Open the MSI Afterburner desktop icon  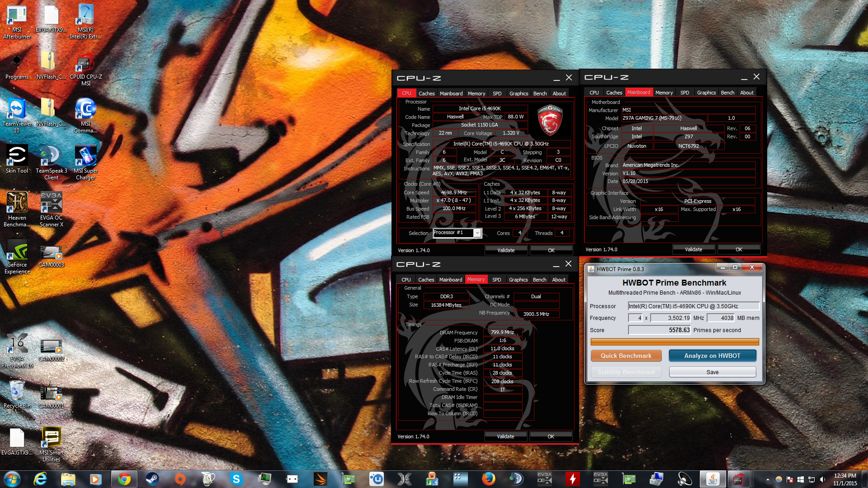[17, 23]
